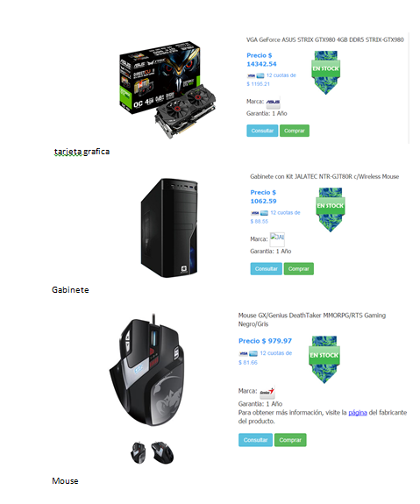The height and width of the screenshot is (504, 420).
Task: Click the Consultar button for the ASUS GTX980
Action: point(262,131)
